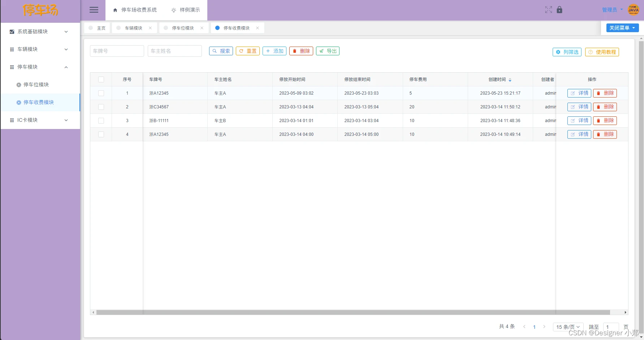Delete the row created 2023-03-14 10:49:14
Image resolution: width=644 pixels, height=340 pixels.
pos(605,134)
